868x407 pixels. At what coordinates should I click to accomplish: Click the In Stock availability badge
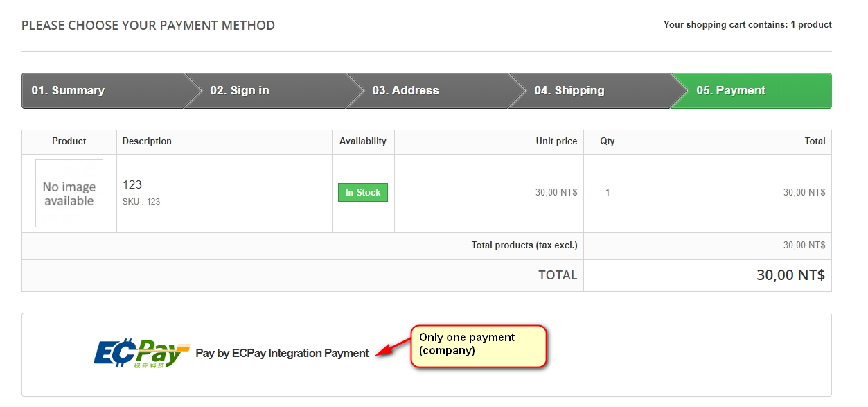point(363,192)
